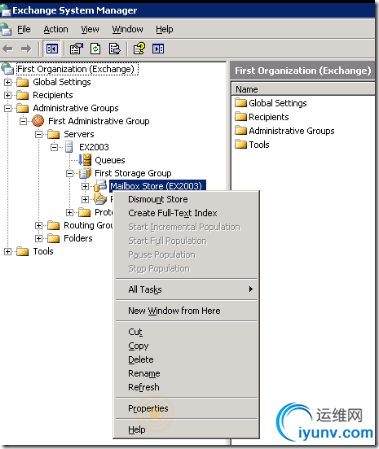
Task: Select Administrative Groups label in tree
Action: coord(76,108)
